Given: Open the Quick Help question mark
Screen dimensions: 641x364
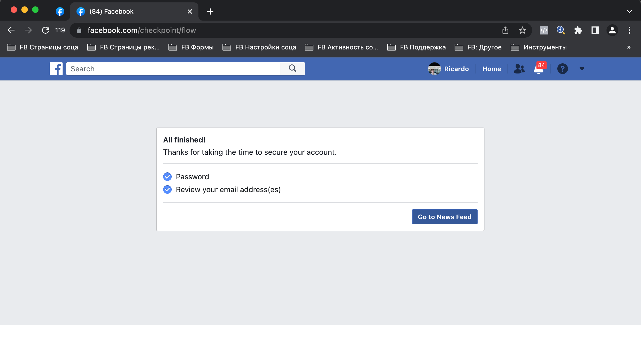Looking at the screenshot, I should pyautogui.click(x=562, y=69).
